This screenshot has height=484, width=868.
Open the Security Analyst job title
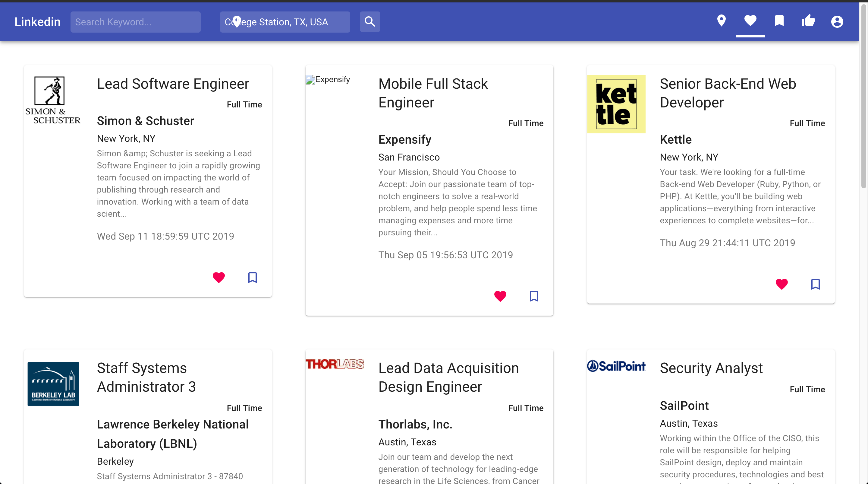pos(711,368)
